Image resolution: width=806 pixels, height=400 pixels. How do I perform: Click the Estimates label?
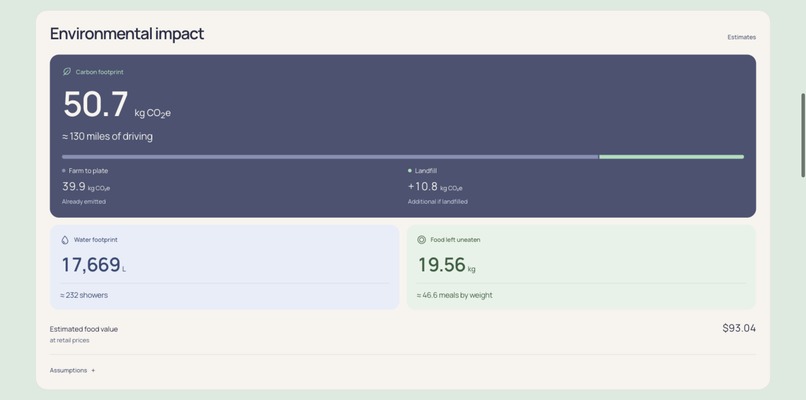[741, 37]
